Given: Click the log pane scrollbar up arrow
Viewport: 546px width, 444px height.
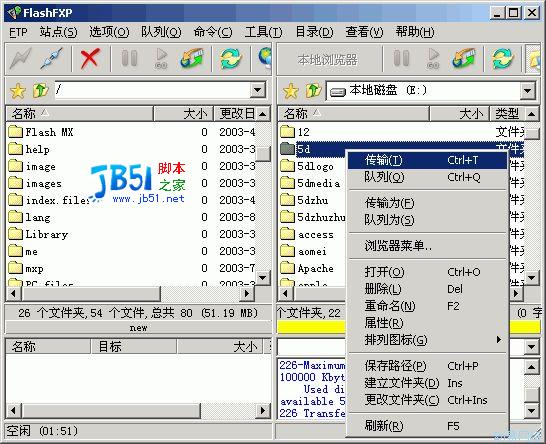Looking at the screenshot, I should (x=531, y=366).
